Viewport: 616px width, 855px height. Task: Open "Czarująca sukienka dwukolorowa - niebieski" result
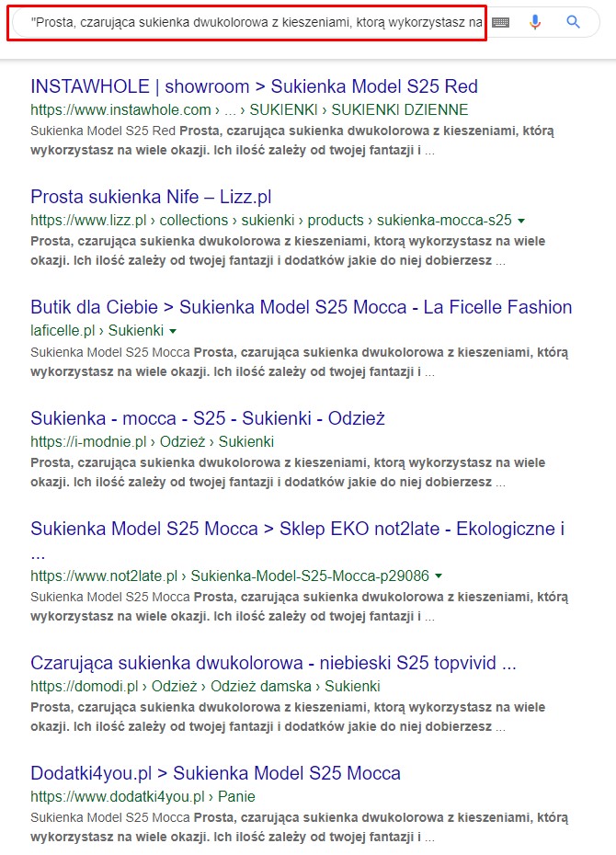point(273,663)
